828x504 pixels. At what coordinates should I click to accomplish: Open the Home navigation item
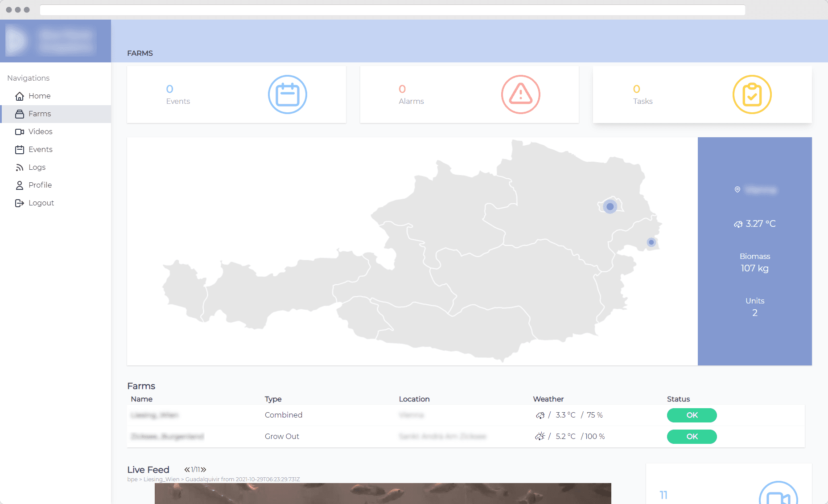click(x=39, y=96)
